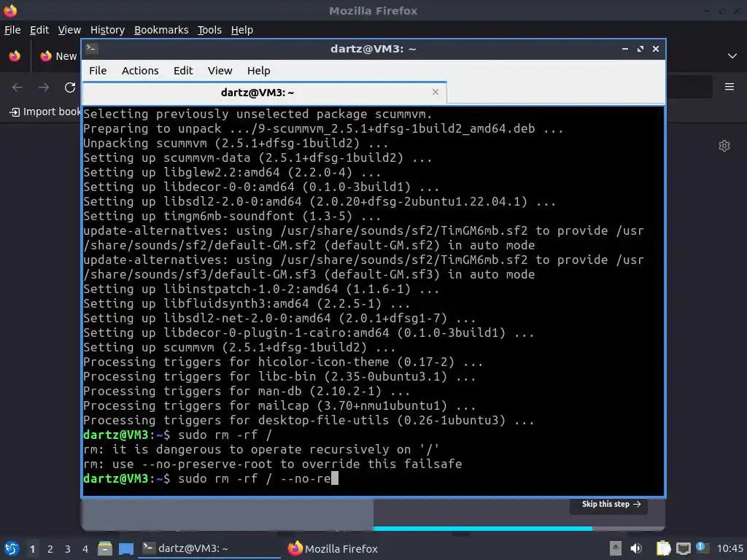Screen dimensions: 747x560
Task: Open the update notifier tray icon
Action: point(702,548)
